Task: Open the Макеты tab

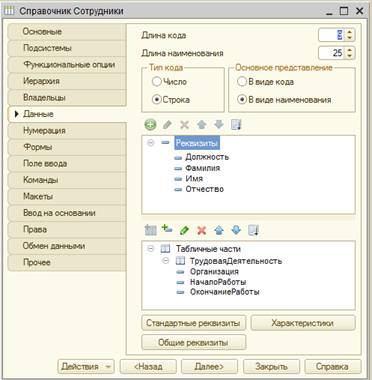Action: tap(67, 196)
